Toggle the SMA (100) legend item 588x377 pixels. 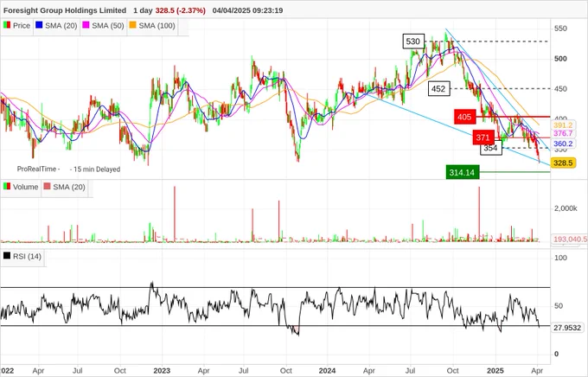(x=153, y=26)
